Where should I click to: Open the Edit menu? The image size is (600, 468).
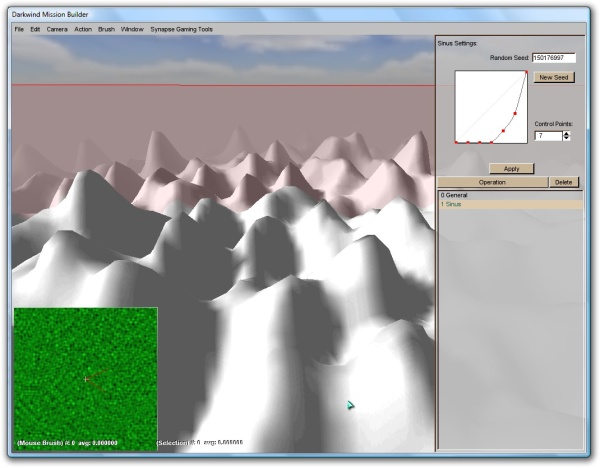pos(35,29)
